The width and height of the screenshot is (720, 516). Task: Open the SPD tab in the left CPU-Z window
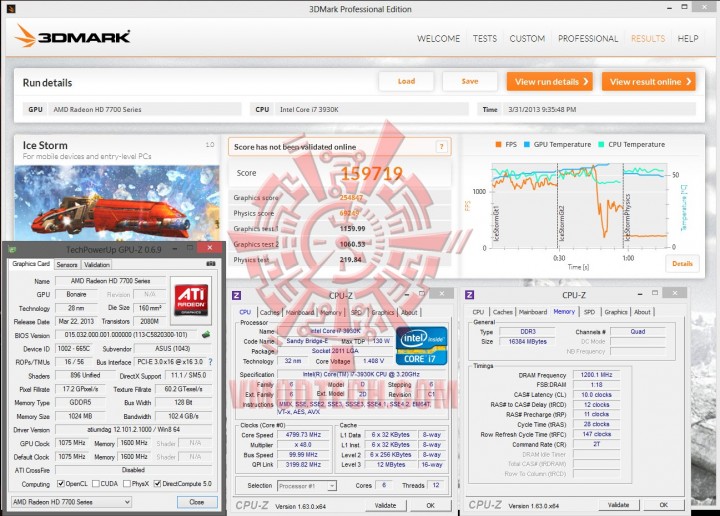pos(356,312)
